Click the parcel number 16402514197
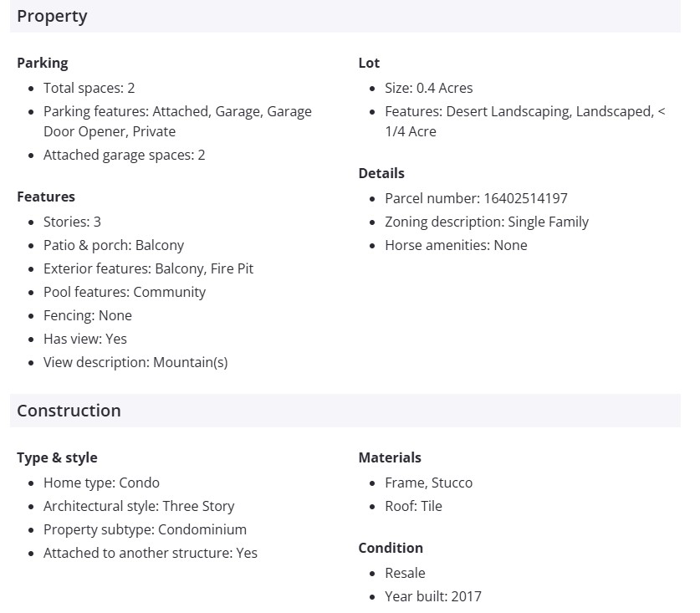This screenshot has width=700, height=613. pyautogui.click(x=525, y=198)
